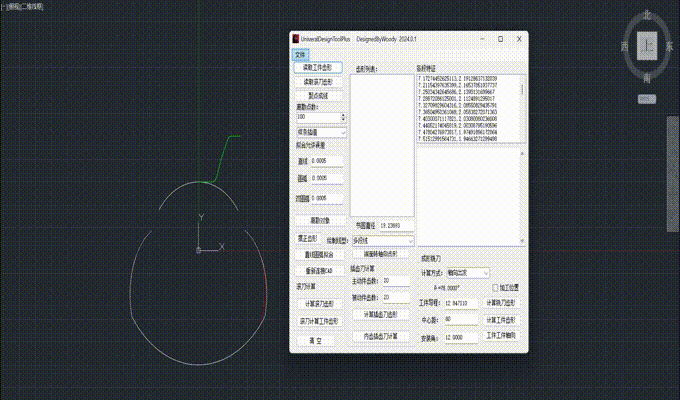Decrease the 离散点数 value with down arrow
Screen dimensions: 680x400
(x=343, y=120)
